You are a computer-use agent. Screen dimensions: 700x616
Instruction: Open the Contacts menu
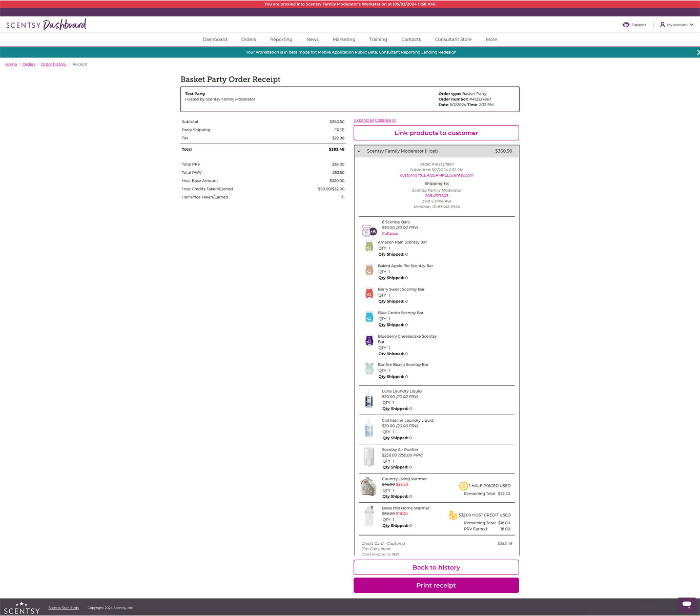click(411, 39)
